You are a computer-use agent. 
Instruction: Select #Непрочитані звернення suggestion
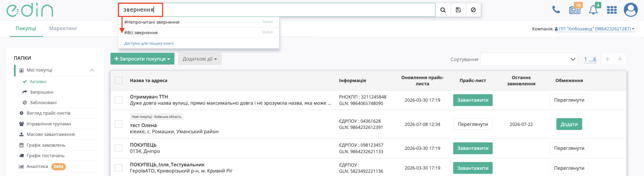coord(199,22)
